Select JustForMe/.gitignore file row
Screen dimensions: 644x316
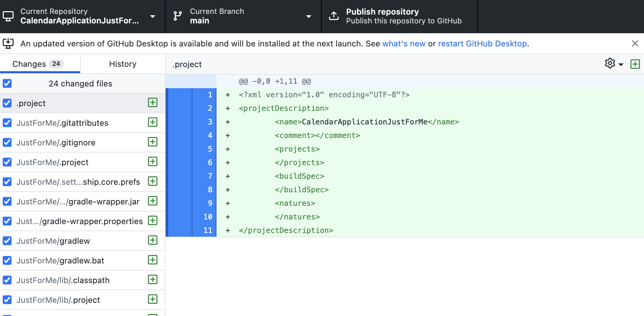(x=82, y=142)
